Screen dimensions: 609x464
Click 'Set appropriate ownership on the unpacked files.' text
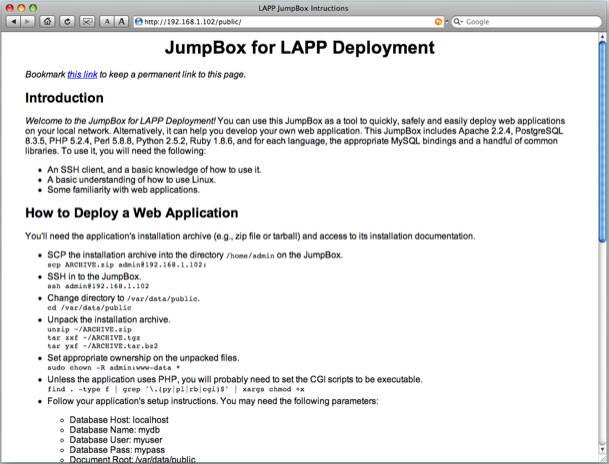pyautogui.click(x=143, y=358)
